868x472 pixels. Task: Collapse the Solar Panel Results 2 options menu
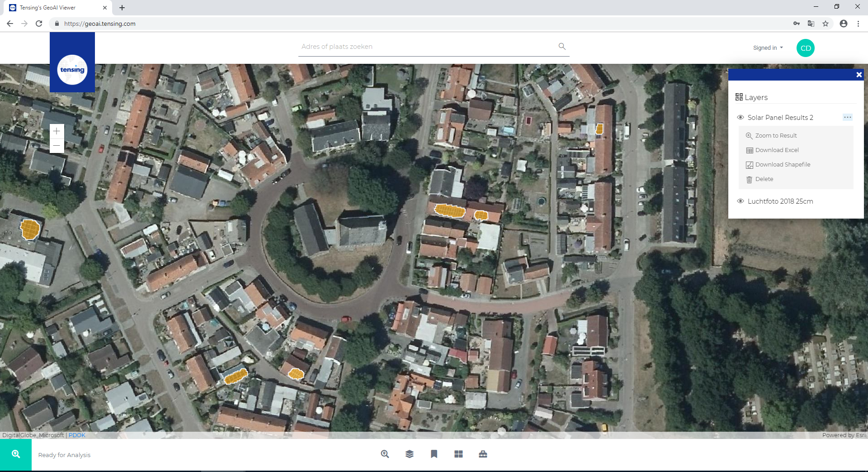tap(847, 117)
